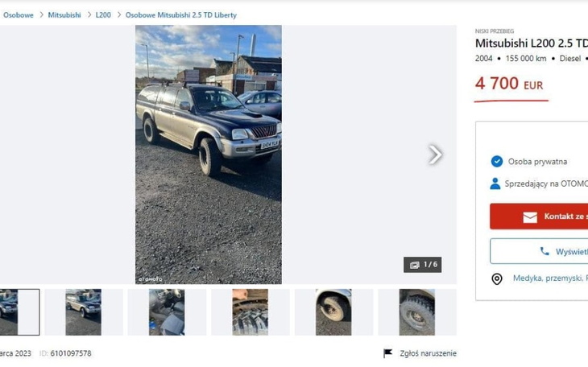
Task: Click the phone icon on show number button
Action: (x=545, y=251)
